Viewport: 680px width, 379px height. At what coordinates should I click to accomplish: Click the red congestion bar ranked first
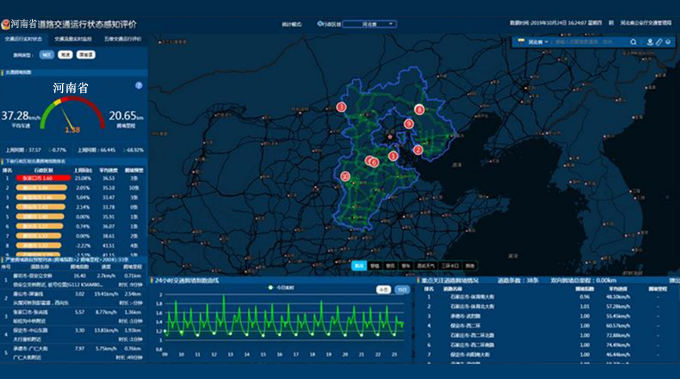43,178
